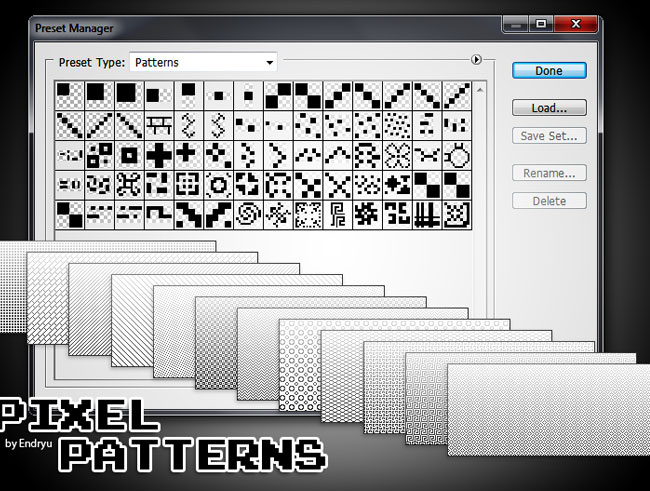Select the two hollow squares checker pattern

(x=99, y=155)
